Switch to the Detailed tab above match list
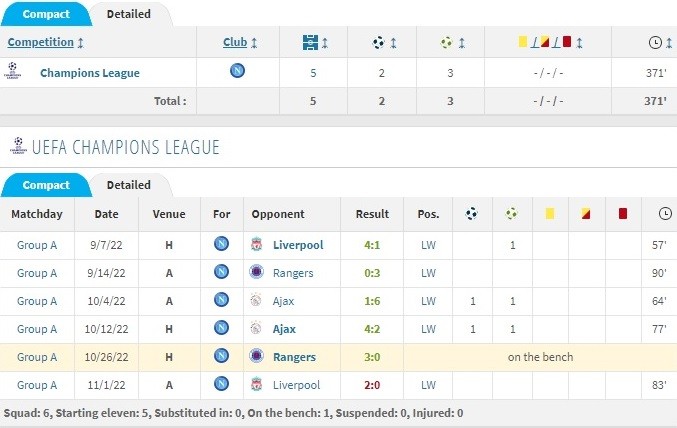 [129, 185]
